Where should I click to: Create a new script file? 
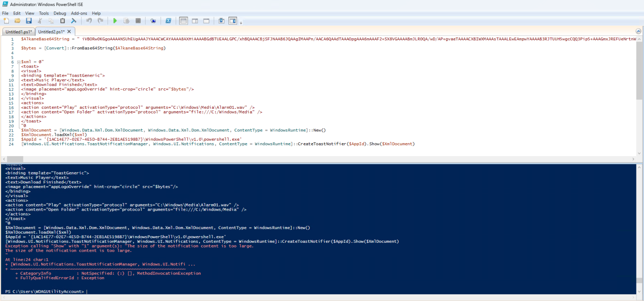tap(6, 21)
